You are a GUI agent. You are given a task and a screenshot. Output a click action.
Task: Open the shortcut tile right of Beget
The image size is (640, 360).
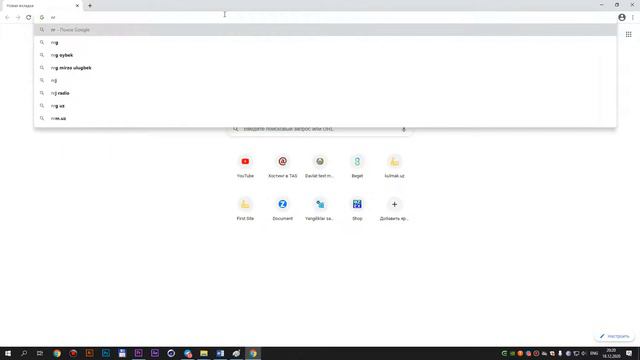(394, 167)
